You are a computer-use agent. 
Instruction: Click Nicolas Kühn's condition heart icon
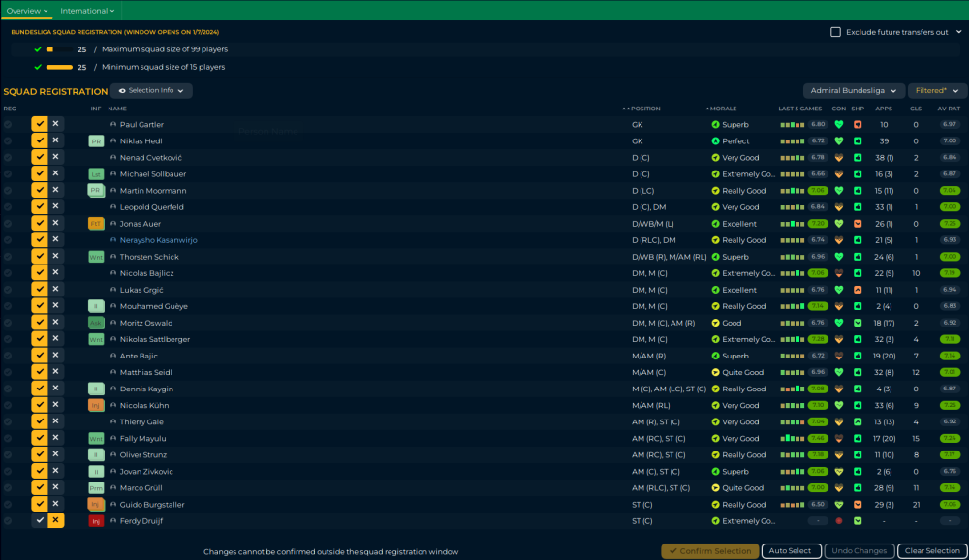click(x=838, y=406)
